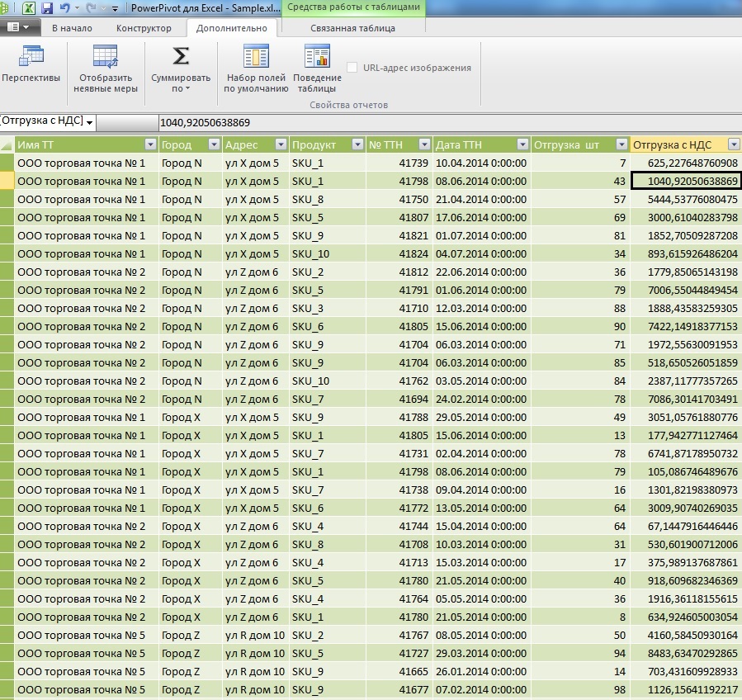The image size is (742, 700).
Task: Click date 24.02.2014 0:00:00
Action: tap(482, 400)
